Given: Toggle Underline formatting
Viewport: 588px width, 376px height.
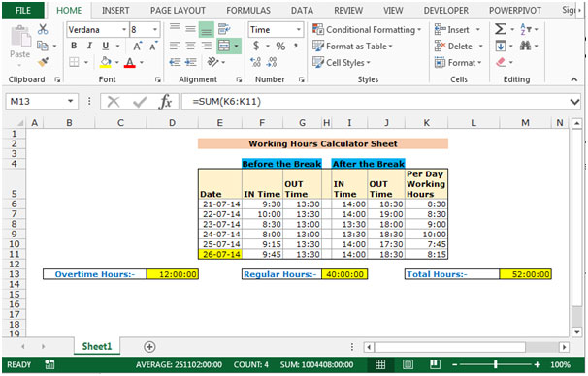Looking at the screenshot, I should [x=106, y=46].
